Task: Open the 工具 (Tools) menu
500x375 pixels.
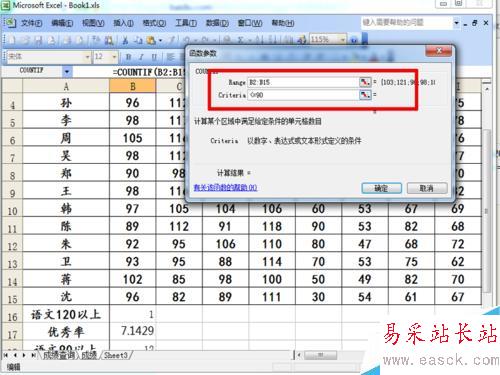Action: click(x=186, y=23)
